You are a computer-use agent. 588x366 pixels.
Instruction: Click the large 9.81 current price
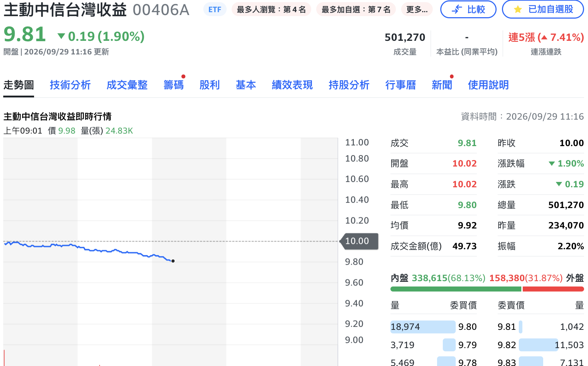(x=25, y=35)
